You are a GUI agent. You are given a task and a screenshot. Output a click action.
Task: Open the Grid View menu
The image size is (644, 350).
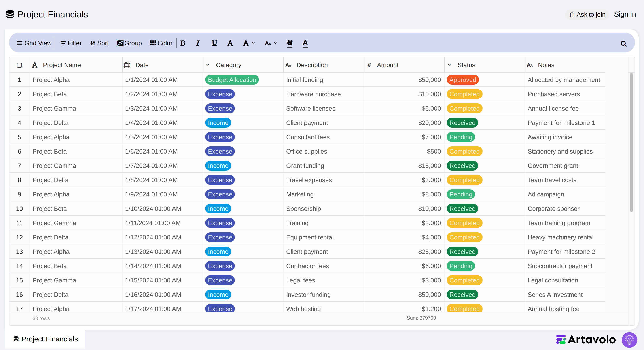[x=34, y=43]
